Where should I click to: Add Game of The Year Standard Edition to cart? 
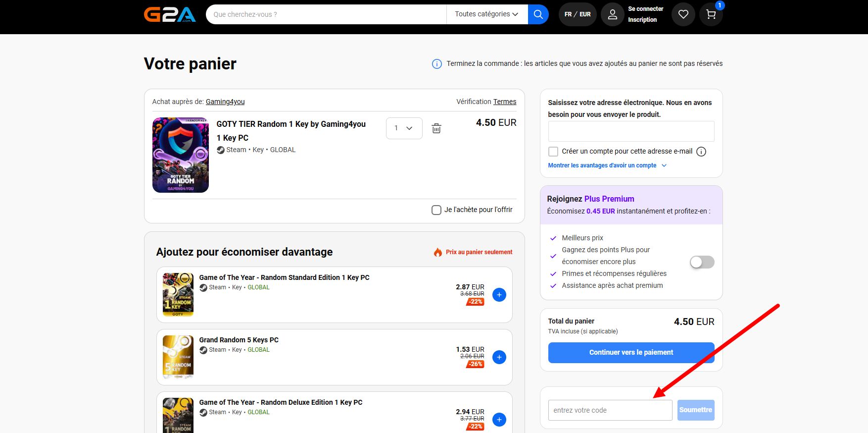pos(499,295)
